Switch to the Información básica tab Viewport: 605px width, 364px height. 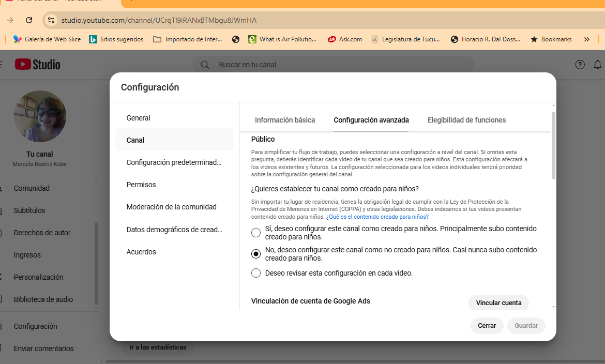tap(285, 120)
